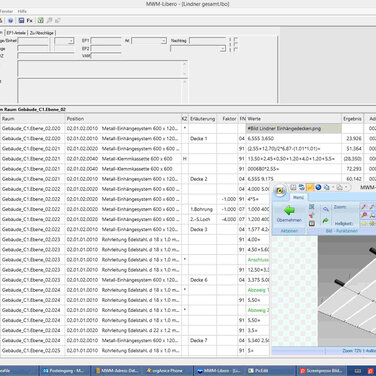This screenshot has width=376, height=376.
Task: Open the PixEdit quick-access customize dropdown arrow
Action: 346,187
